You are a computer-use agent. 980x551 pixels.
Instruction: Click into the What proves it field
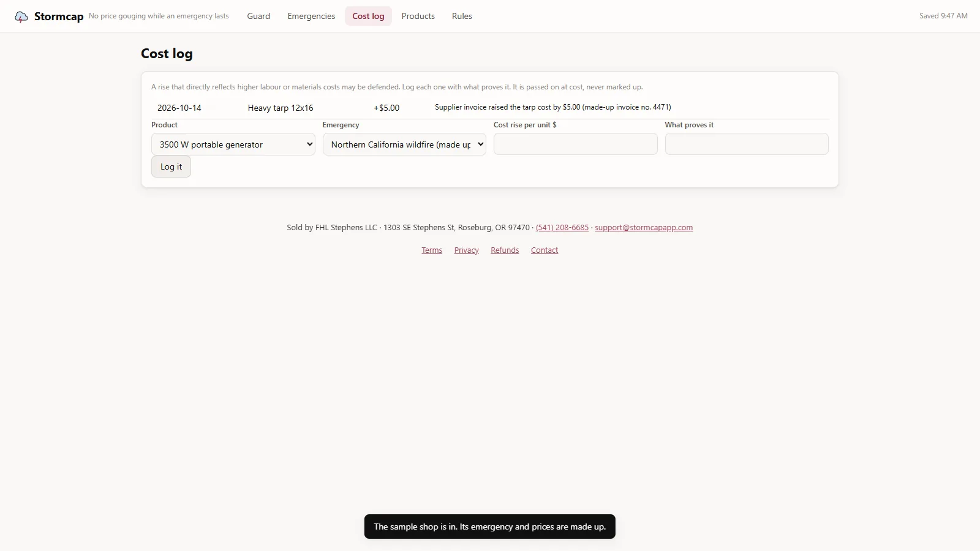pos(747,144)
